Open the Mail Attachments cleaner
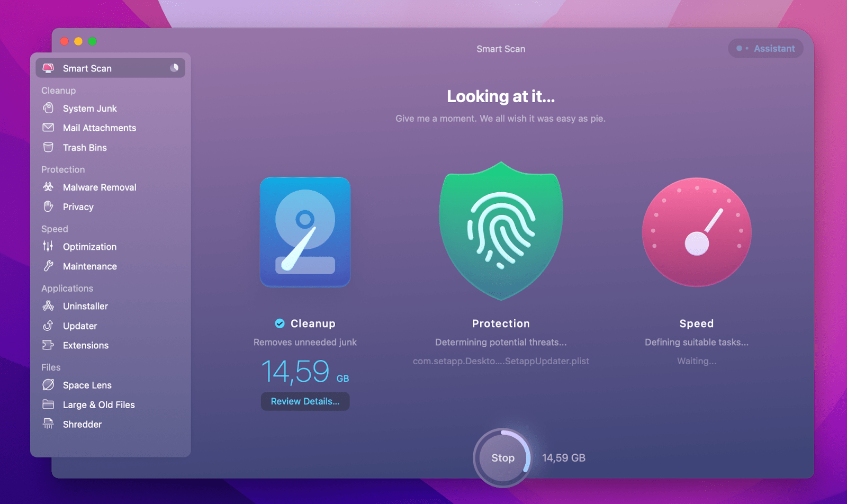The image size is (847, 504). (x=98, y=128)
